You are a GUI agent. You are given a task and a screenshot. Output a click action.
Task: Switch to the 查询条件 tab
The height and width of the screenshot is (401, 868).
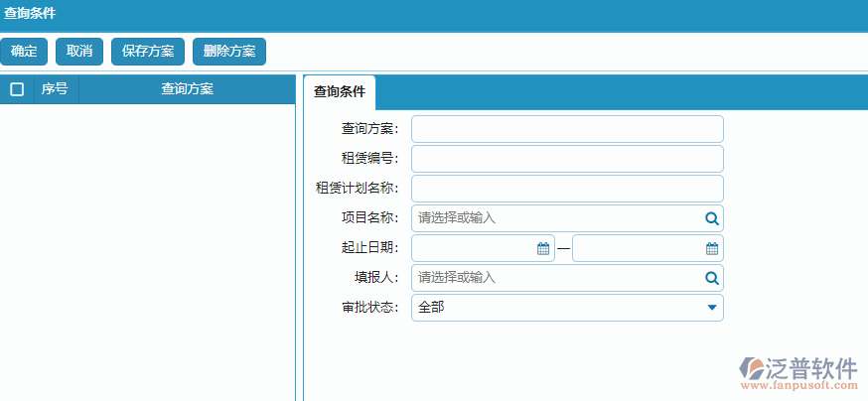click(340, 92)
